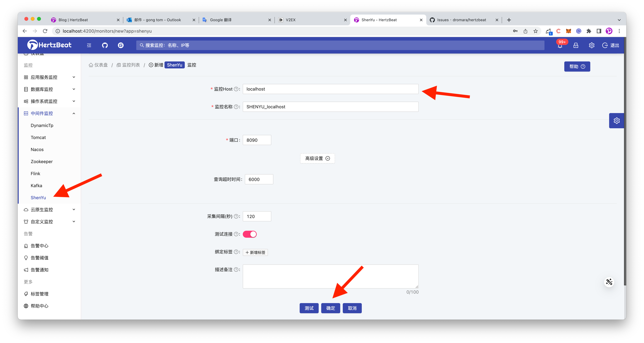Open the floating theme settings gear panel
This screenshot has width=644, height=343.
click(616, 121)
